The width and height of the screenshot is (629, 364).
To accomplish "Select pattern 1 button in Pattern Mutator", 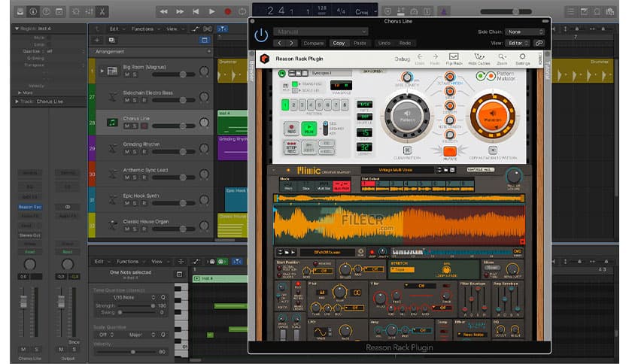I will click(285, 105).
